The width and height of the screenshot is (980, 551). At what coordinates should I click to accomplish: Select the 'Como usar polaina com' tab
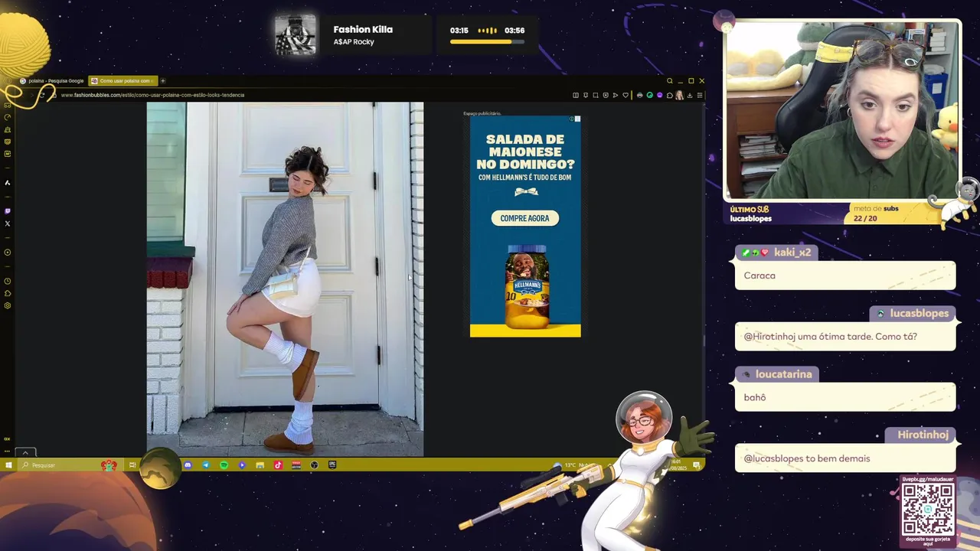pyautogui.click(x=123, y=80)
